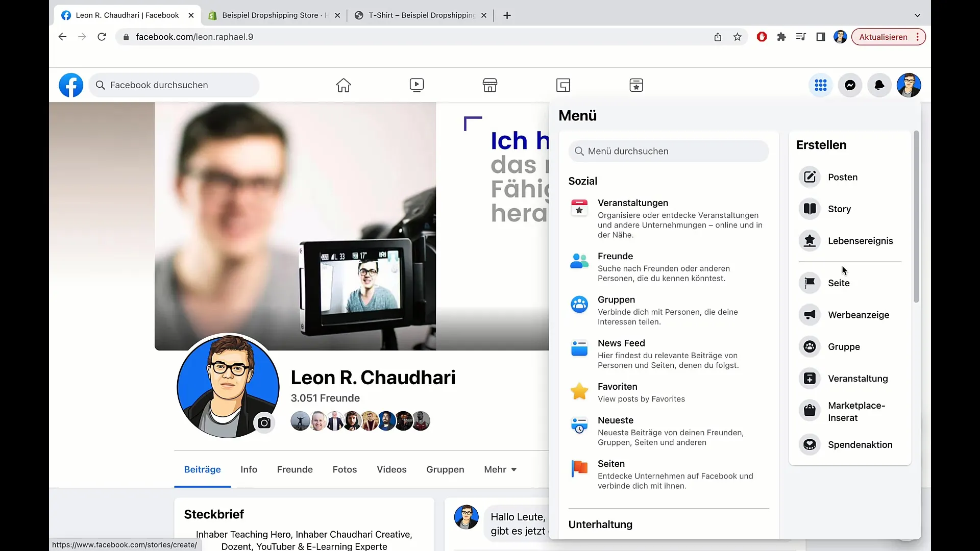Create a Marketplace-Inserat

coord(850,411)
